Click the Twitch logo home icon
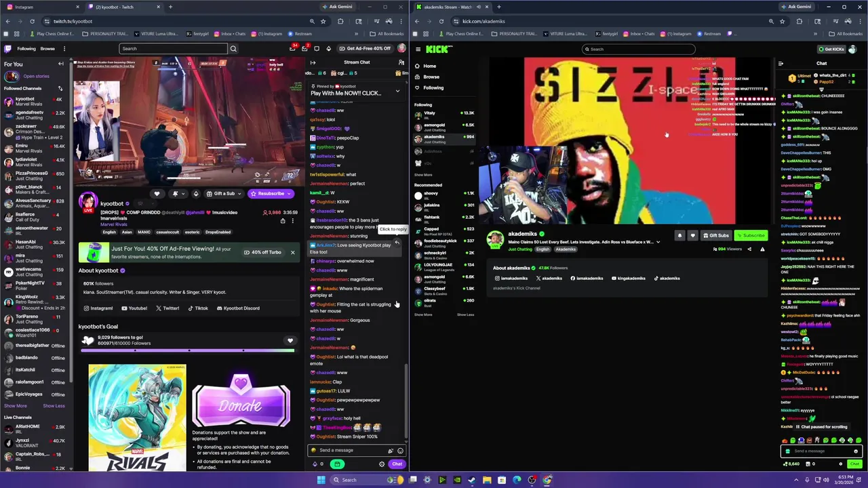The width and height of the screenshot is (868, 488). click(x=7, y=48)
